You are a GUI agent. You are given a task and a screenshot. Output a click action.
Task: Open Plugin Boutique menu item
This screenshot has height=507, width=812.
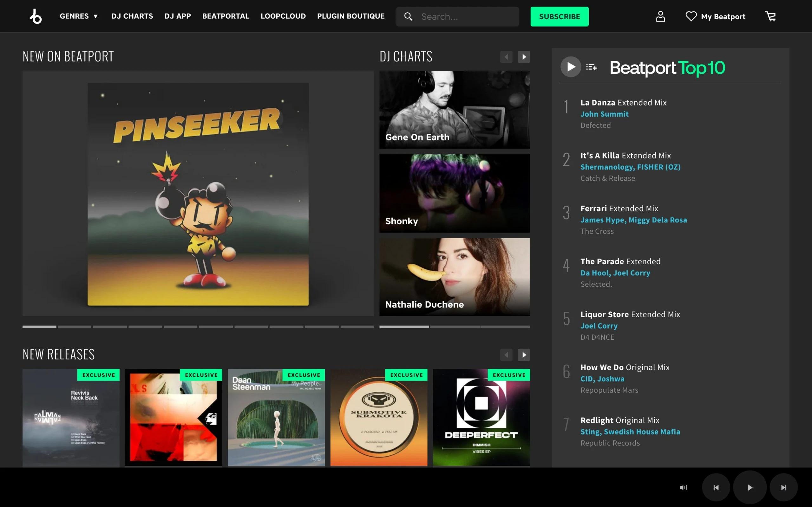click(x=350, y=16)
